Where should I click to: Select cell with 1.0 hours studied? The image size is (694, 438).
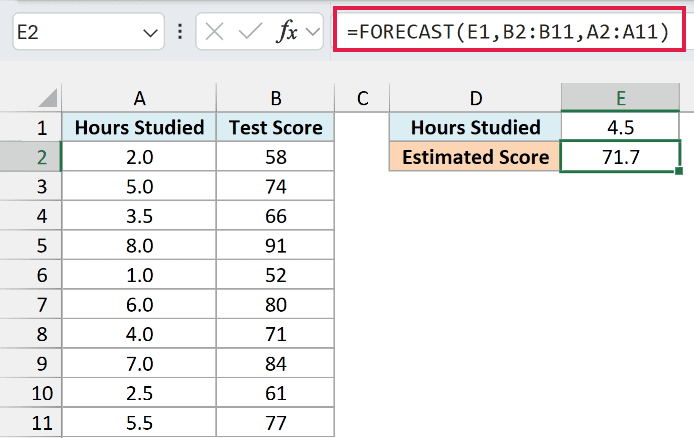pyautogui.click(x=139, y=275)
